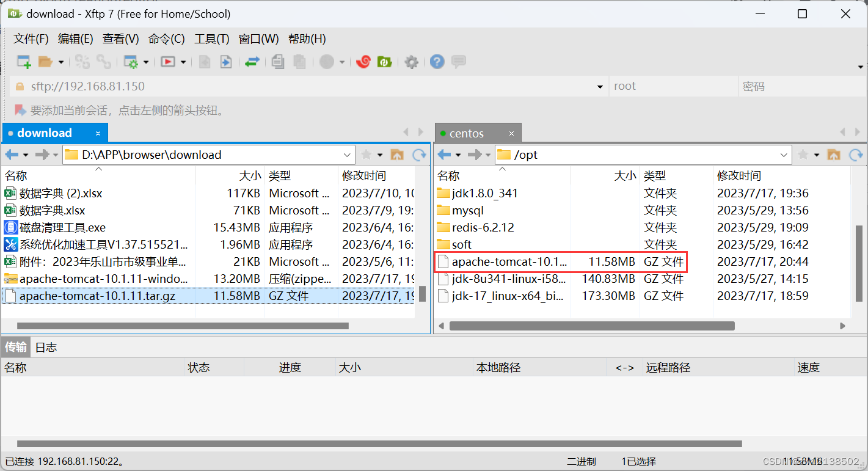Select apache-tomcat-10.1.11.tar.gz in local pane
868x471 pixels.
(98, 296)
